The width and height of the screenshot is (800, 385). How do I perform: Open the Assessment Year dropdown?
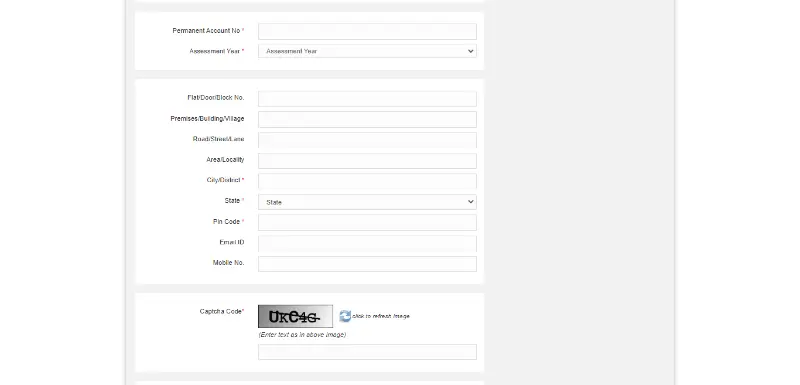coord(367,51)
